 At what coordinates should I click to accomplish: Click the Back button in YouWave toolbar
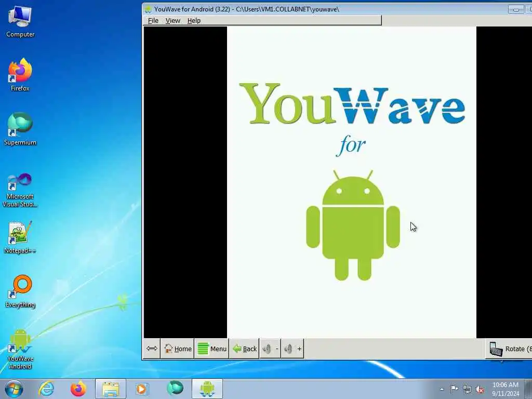[244, 349]
